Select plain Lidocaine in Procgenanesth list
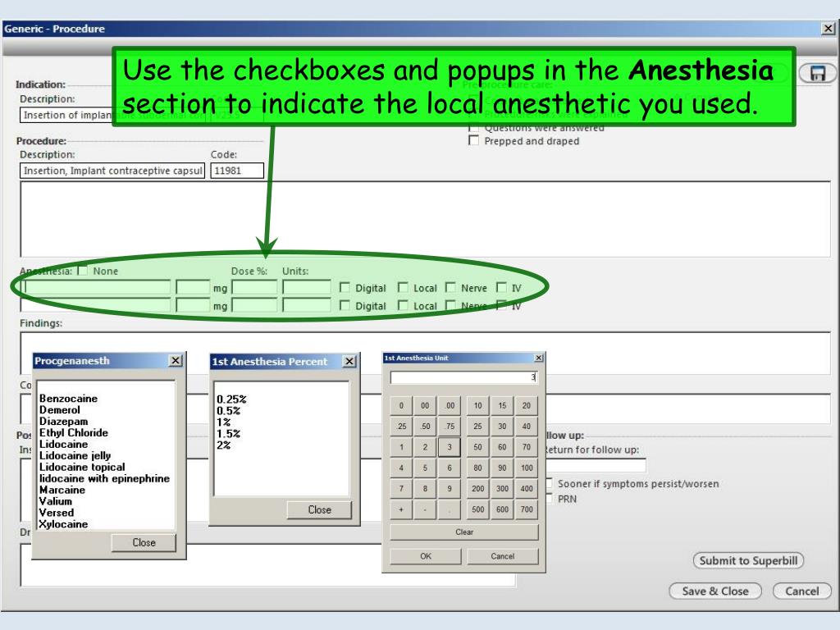840x630 pixels. 63,444
